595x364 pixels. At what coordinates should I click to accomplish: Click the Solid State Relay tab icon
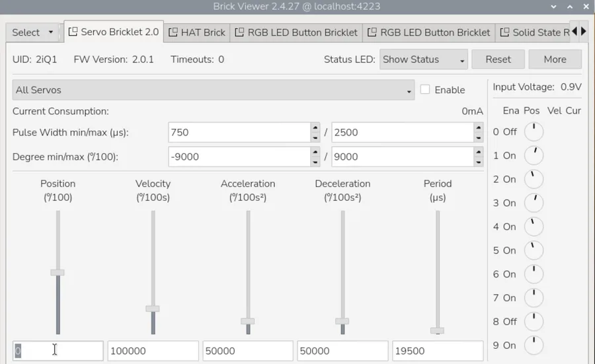click(x=504, y=32)
